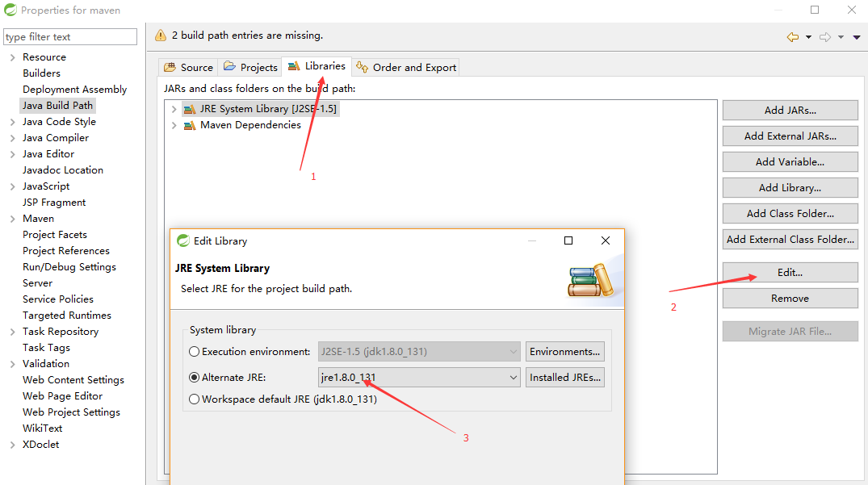Select Web Project Settings in the tree
The width and height of the screenshot is (868, 485).
[x=71, y=412]
